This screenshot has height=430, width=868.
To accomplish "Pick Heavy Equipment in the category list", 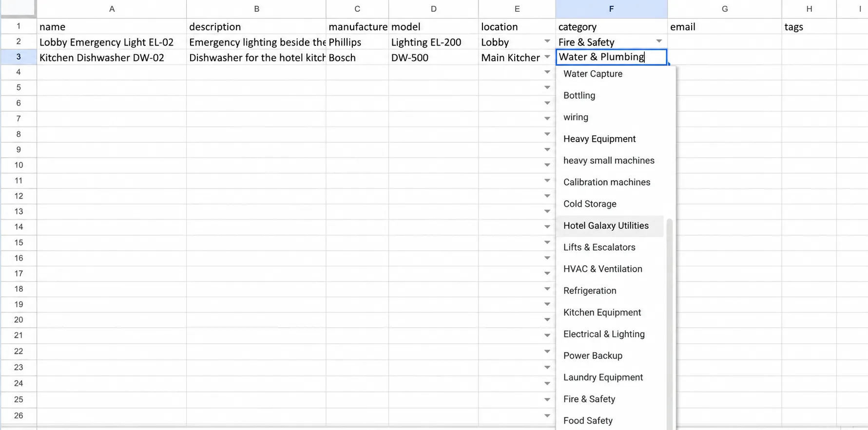I will [610, 139].
